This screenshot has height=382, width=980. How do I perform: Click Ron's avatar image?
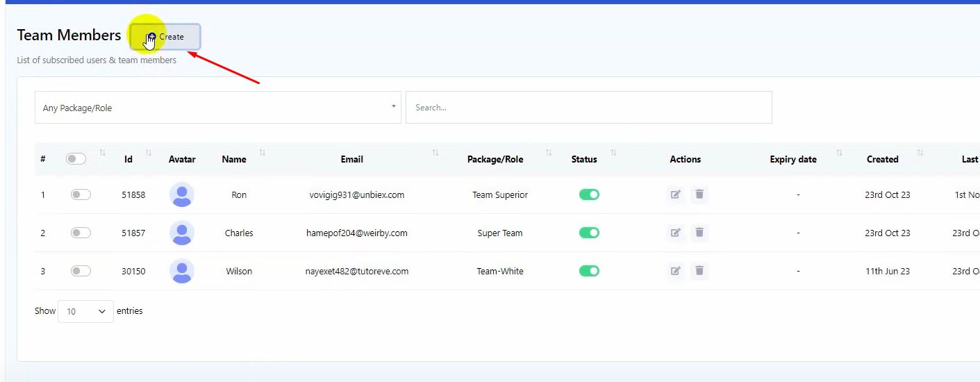pos(182,195)
